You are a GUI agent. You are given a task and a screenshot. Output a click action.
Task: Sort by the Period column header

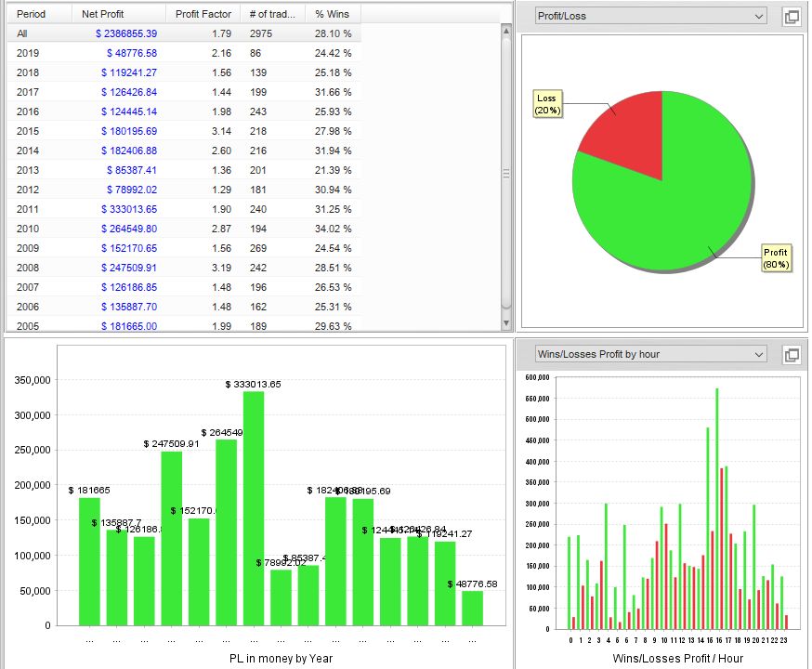(39, 14)
